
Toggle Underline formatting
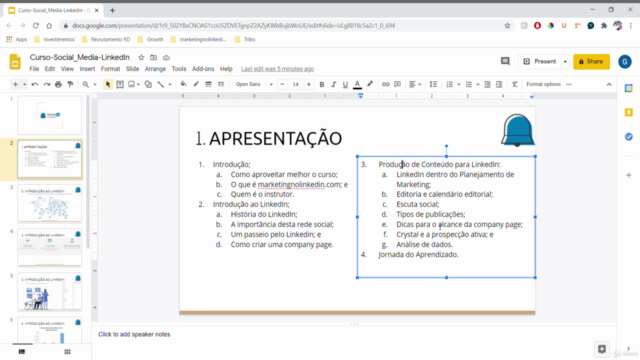coord(345,84)
